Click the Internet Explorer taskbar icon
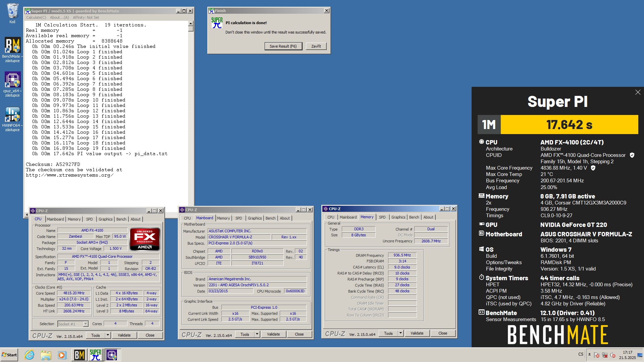 [x=30, y=355]
